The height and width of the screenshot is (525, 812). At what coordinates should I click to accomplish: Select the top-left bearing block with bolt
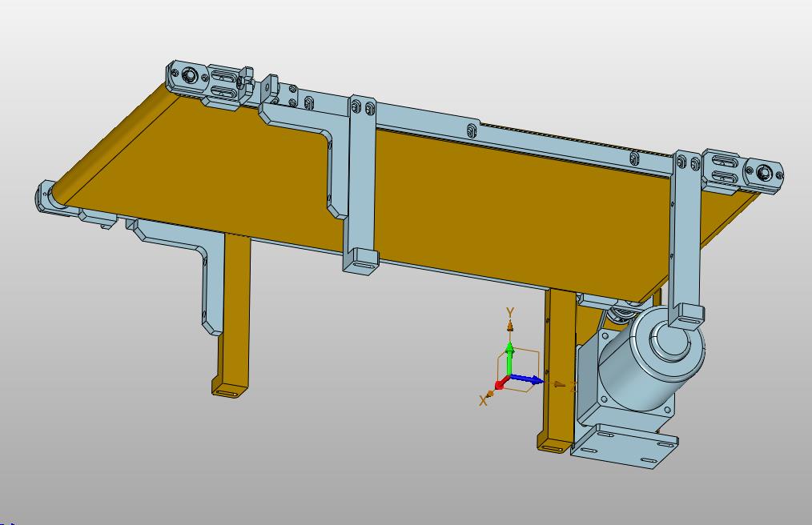click(x=187, y=78)
